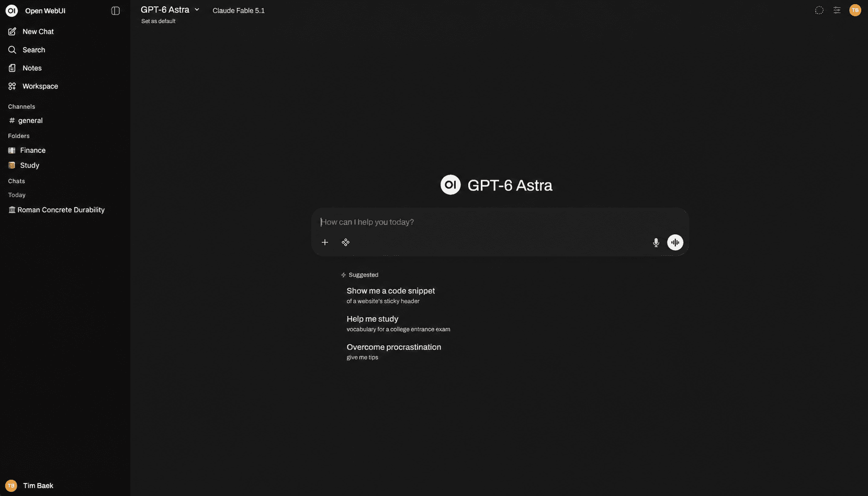
Task: Click the microphone dictation icon
Action: click(656, 243)
